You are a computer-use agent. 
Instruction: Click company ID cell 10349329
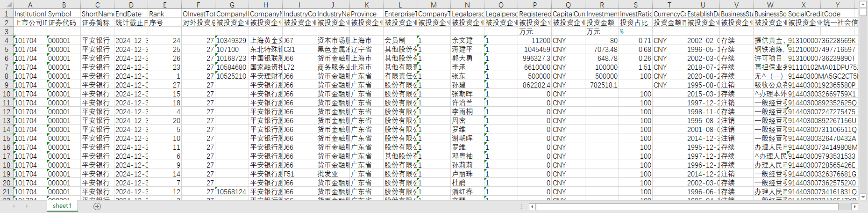coord(232,41)
